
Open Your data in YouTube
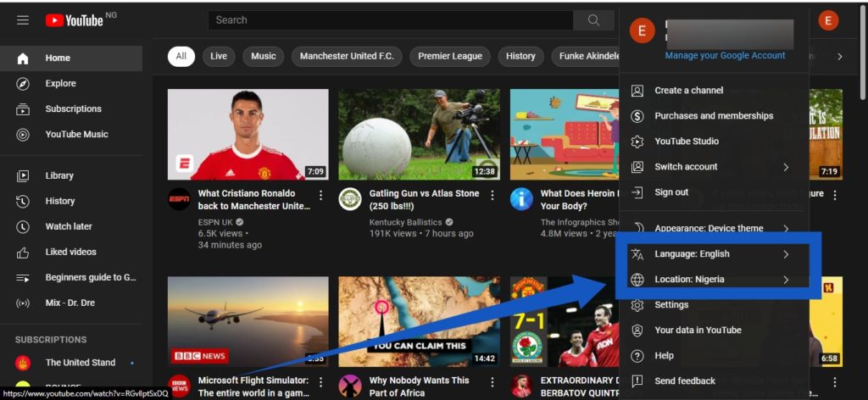click(714, 331)
